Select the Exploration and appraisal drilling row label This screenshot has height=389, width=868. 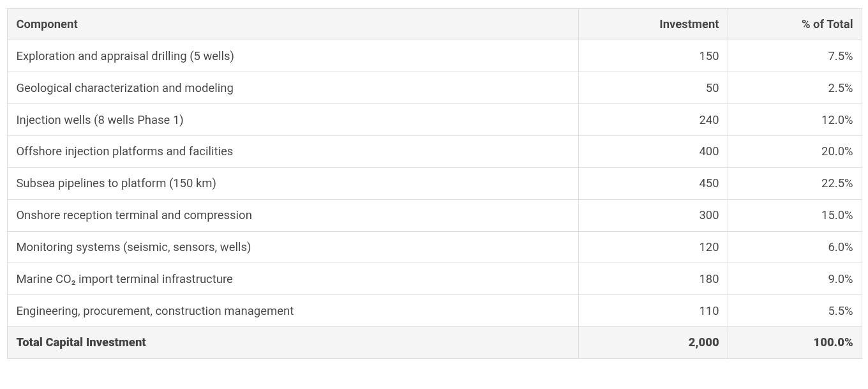[125, 56]
